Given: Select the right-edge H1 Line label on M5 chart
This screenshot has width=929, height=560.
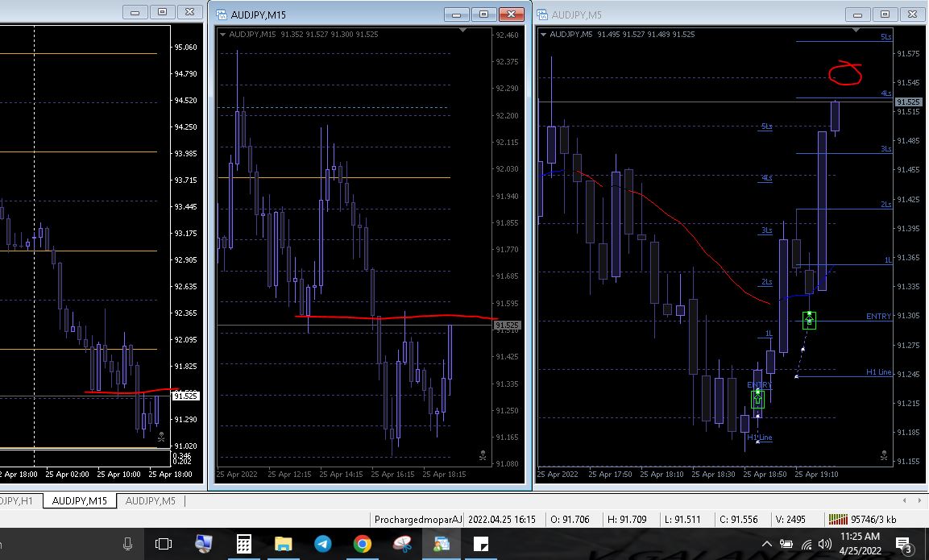Looking at the screenshot, I should (878, 372).
